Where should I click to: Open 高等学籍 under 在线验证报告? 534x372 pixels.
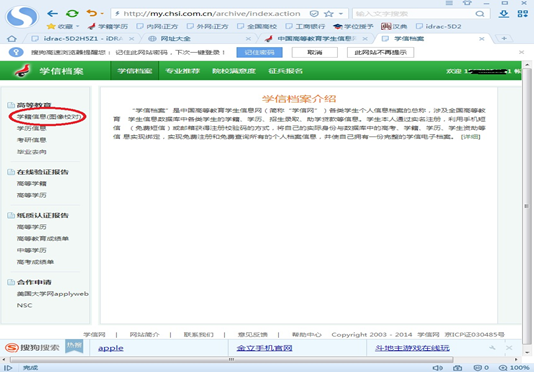click(x=31, y=184)
